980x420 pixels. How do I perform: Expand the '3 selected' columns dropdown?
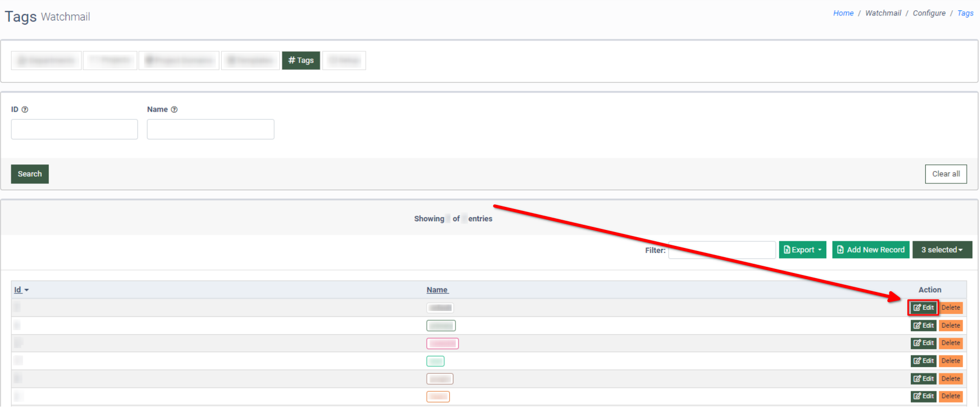(x=942, y=250)
